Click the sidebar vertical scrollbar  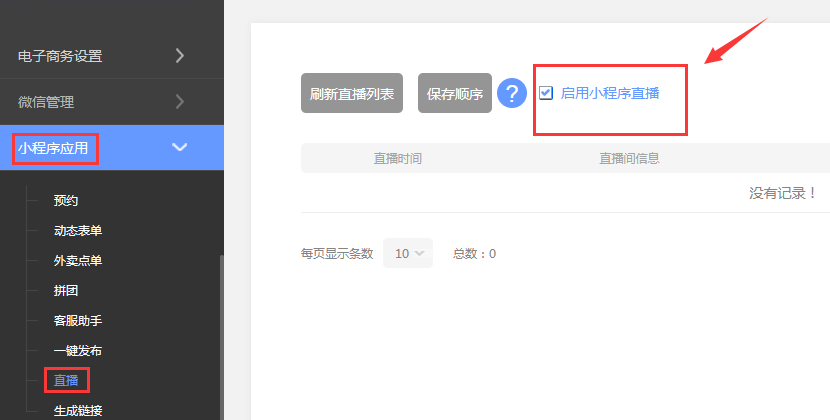(221, 330)
